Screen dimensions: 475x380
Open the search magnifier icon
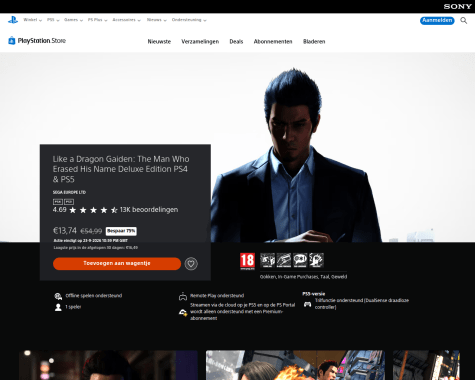(464, 21)
